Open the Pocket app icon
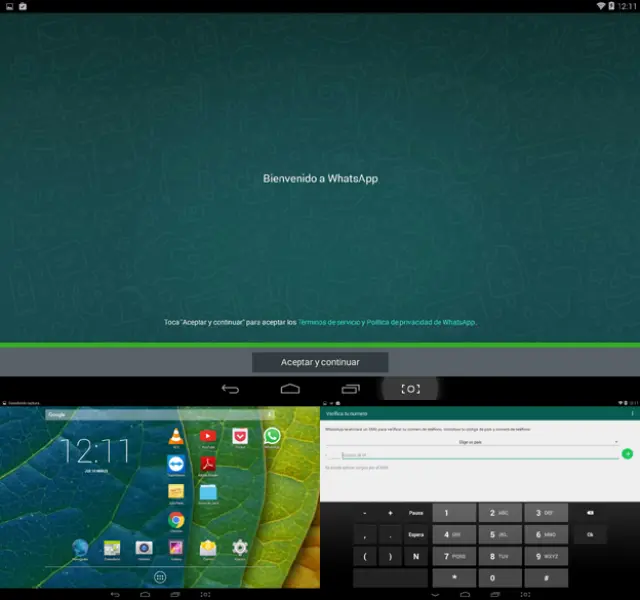 240,436
